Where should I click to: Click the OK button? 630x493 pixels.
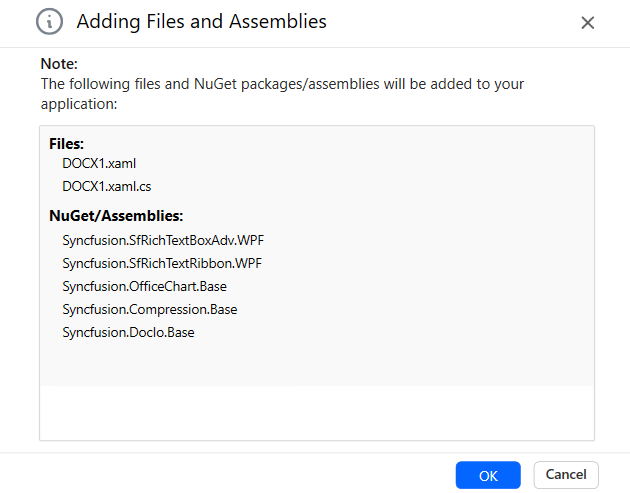(x=488, y=475)
